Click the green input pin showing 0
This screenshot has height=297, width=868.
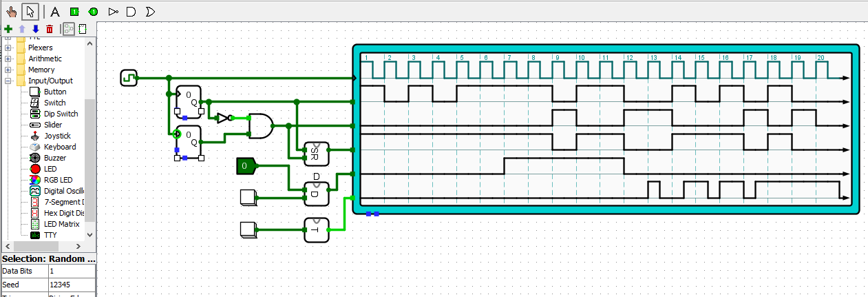click(x=246, y=165)
